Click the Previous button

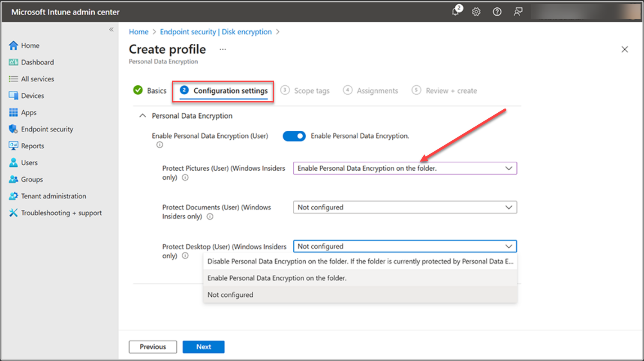pyautogui.click(x=153, y=347)
